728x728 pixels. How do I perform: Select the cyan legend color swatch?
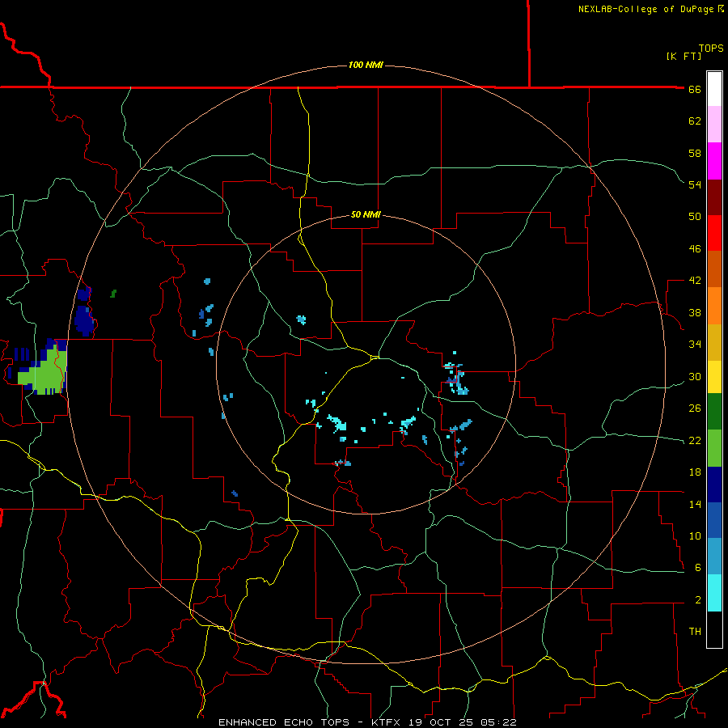(714, 594)
